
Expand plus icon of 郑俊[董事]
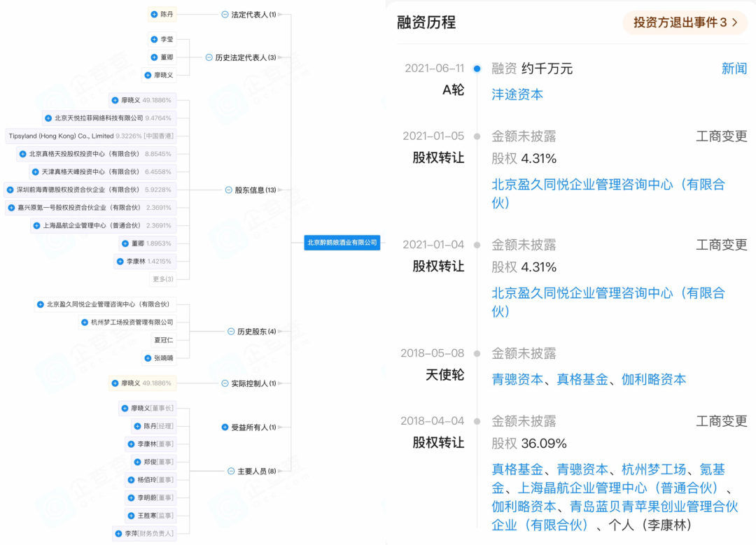click(x=137, y=462)
